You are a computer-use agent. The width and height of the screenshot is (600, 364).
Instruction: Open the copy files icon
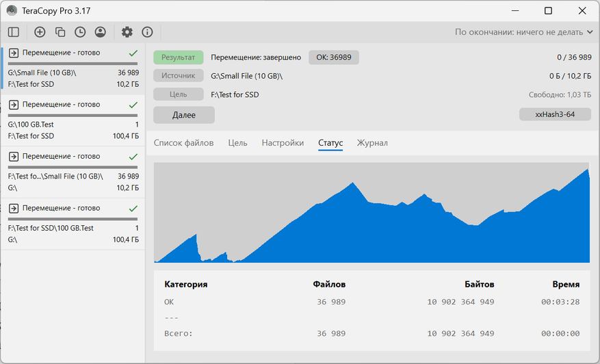[x=60, y=31]
